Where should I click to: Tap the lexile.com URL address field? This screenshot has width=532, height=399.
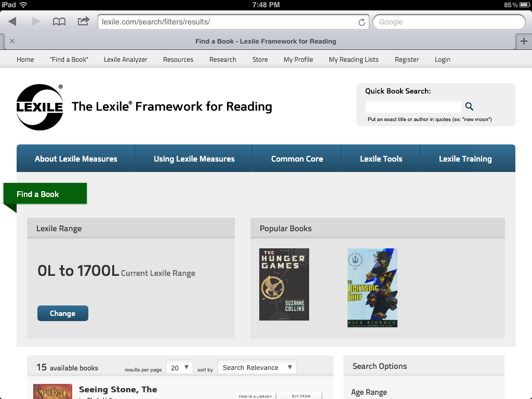click(x=233, y=22)
